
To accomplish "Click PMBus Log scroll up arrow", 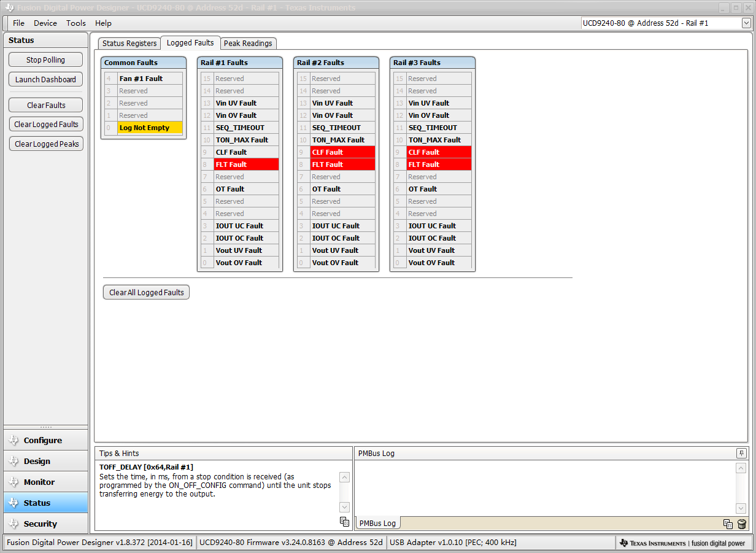I will tap(741, 468).
